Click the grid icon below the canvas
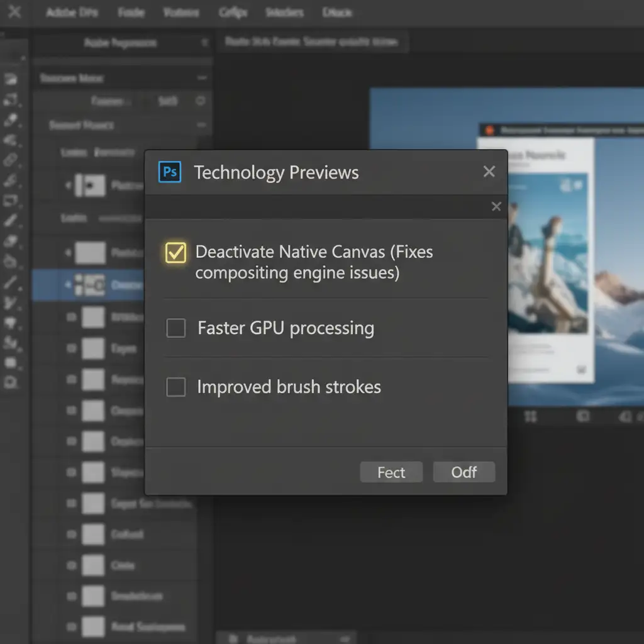The height and width of the screenshot is (644, 644). point(530,416)
